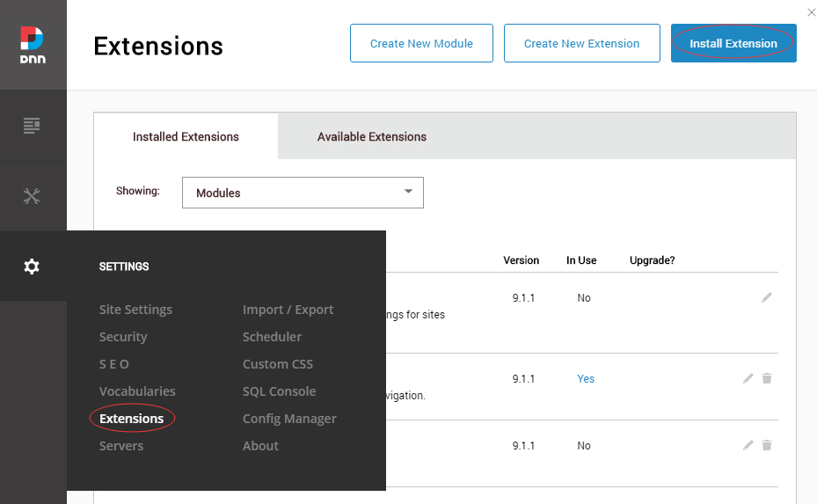Delete the extension in the bottom 9.1.1 row
Screen dimensions: 817x504
point(767,445)
